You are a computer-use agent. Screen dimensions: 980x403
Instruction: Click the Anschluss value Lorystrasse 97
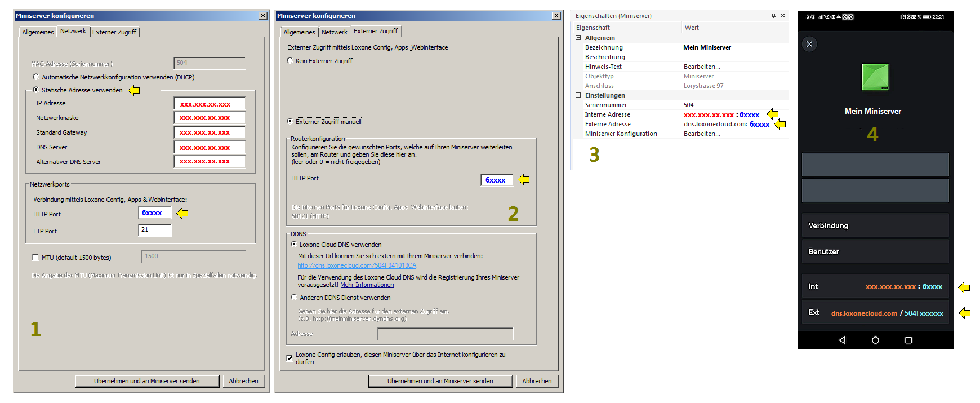(x=703, y=86)
